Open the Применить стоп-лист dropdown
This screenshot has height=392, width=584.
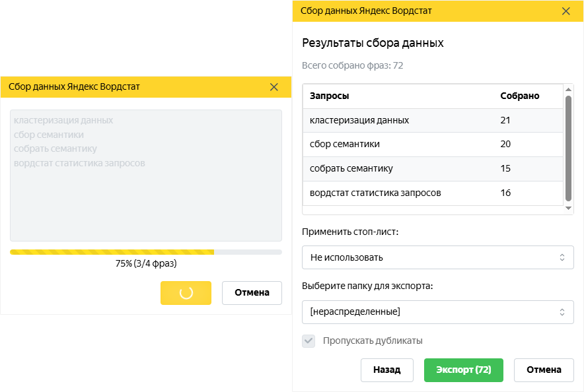[x=437, y=257]
